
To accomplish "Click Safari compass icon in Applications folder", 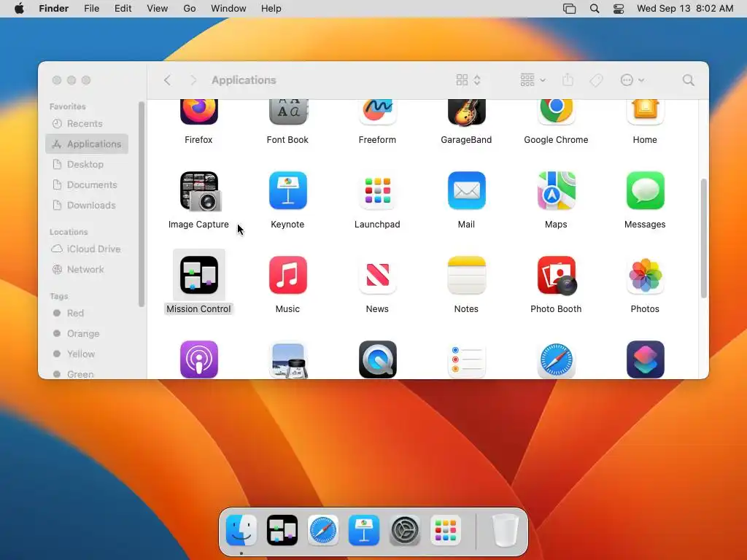I will click(556, 359).
